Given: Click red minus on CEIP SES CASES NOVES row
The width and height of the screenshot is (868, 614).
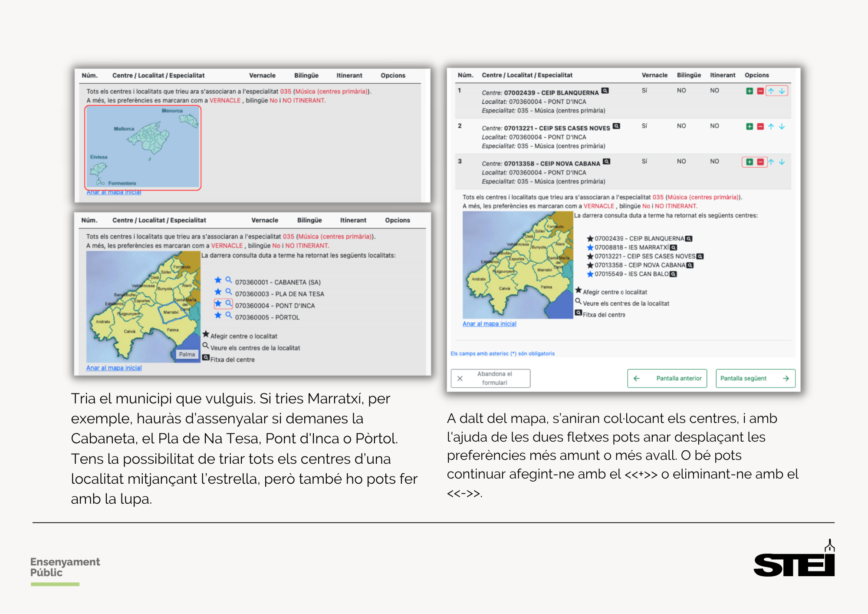Looking at the screenshot, I should click(760, 127).
